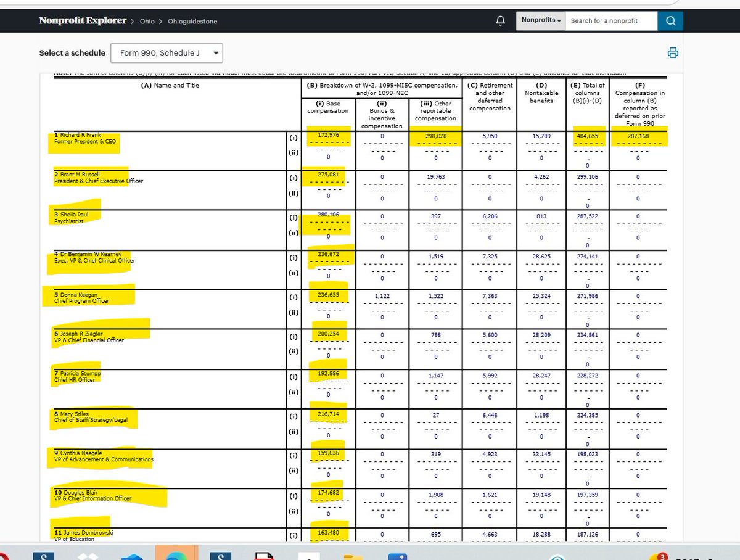Click base compensation value 236,672

[x=328, y=255]
